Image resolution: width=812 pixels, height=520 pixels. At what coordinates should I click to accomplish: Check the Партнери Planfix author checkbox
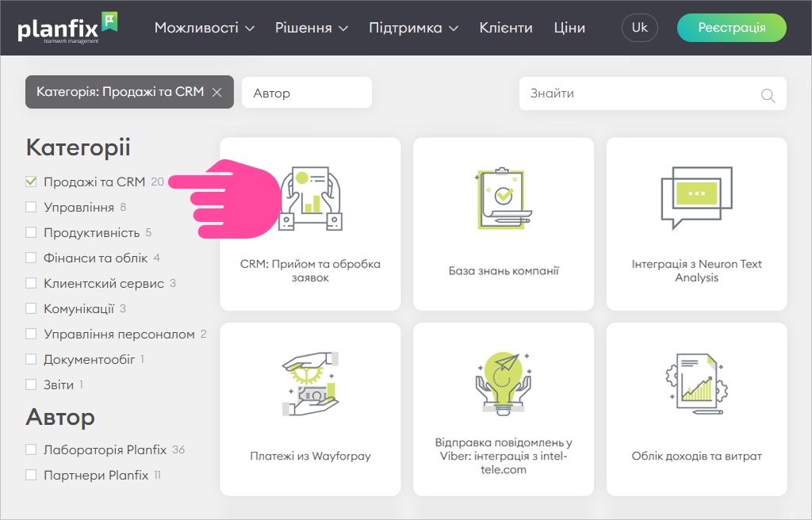[x=31, y=475]
